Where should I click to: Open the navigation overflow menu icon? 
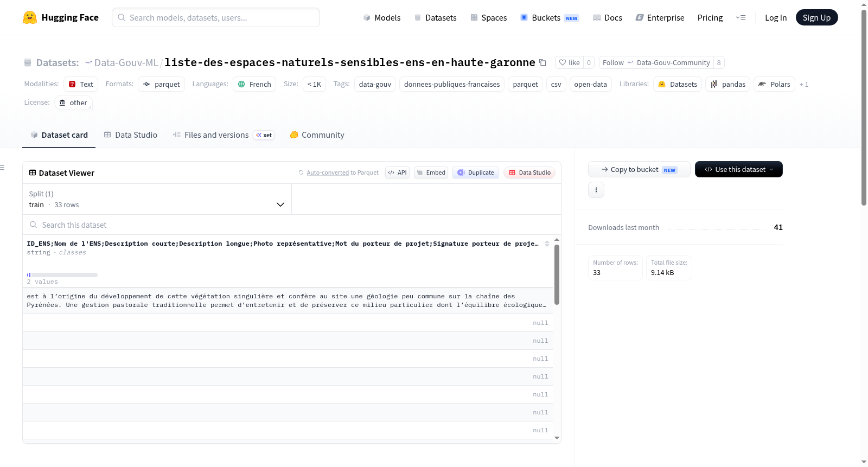[741, 17]
